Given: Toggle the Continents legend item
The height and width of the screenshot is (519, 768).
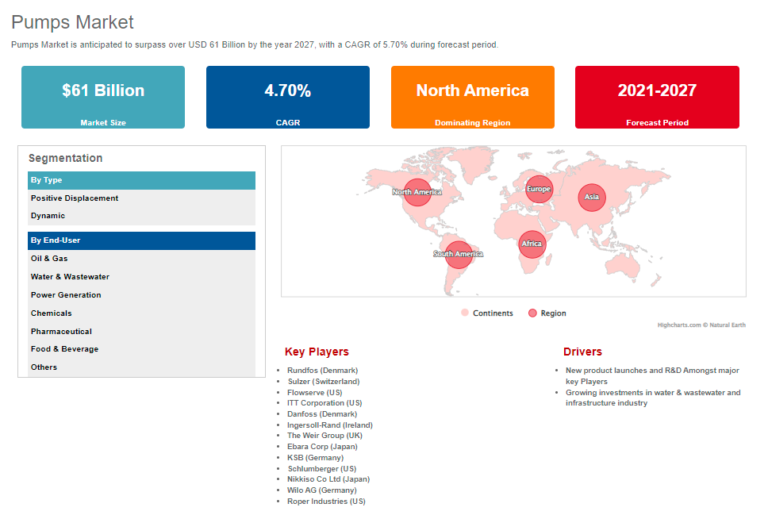Looking at the screenshot, I should click(486, 313).
